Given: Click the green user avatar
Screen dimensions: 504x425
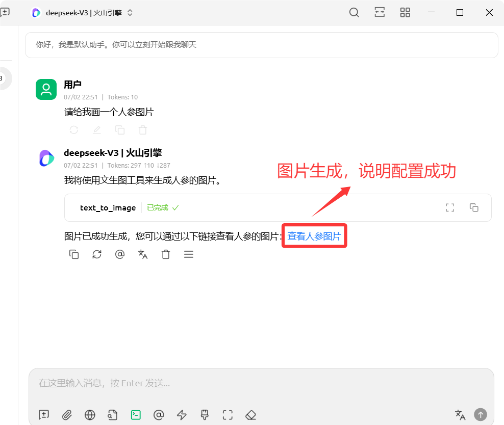Looking at the screenshot, I should pos(46,90).
